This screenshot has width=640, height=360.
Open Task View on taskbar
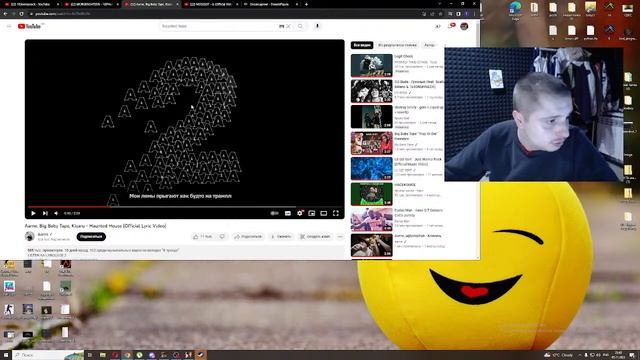[x=90, y=355]
